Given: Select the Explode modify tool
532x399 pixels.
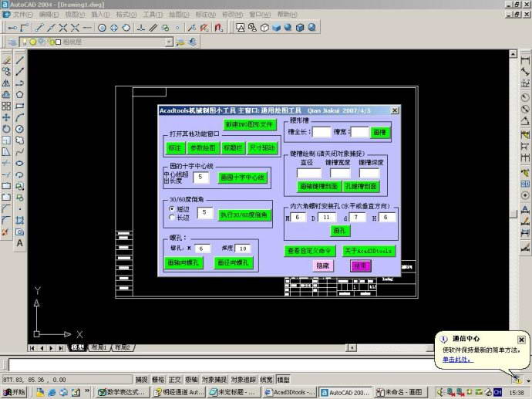Looking at the screenshot, I should coord(6,232).
